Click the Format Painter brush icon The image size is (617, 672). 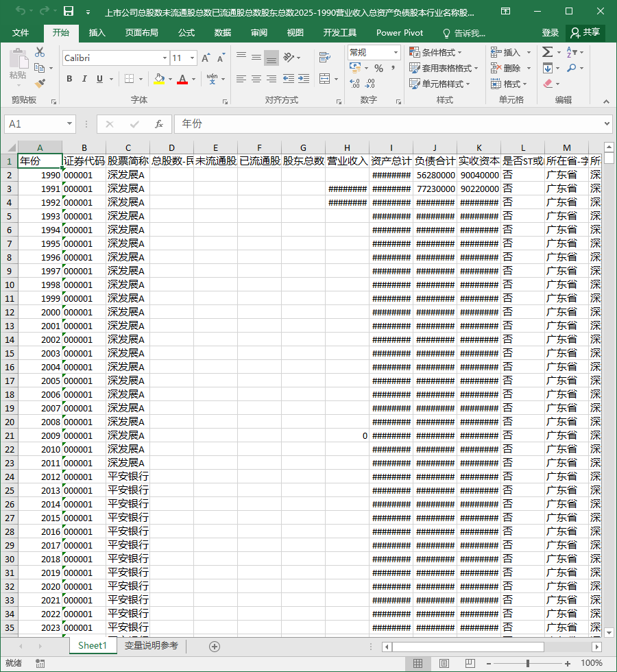40,83
